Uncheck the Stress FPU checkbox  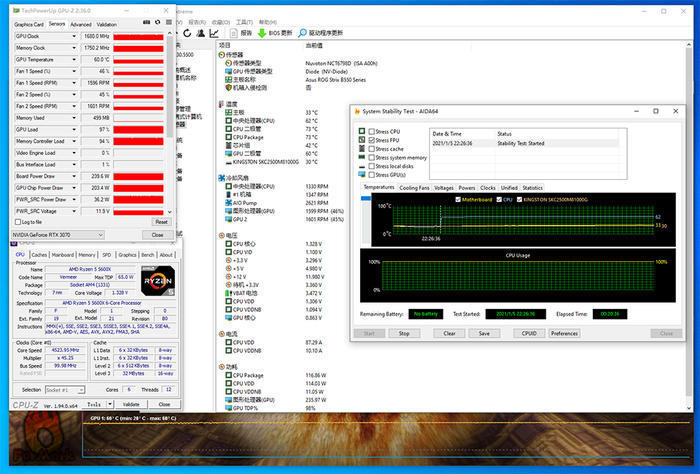click(371, 140)
